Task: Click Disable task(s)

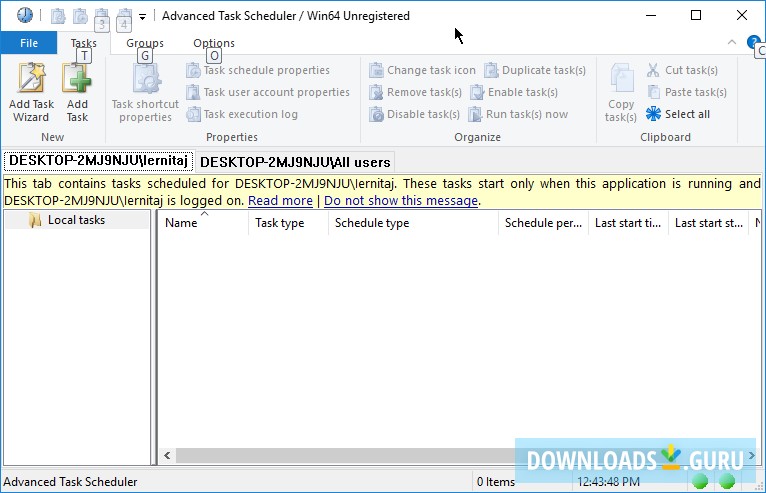Action: (x=414, y=114)
